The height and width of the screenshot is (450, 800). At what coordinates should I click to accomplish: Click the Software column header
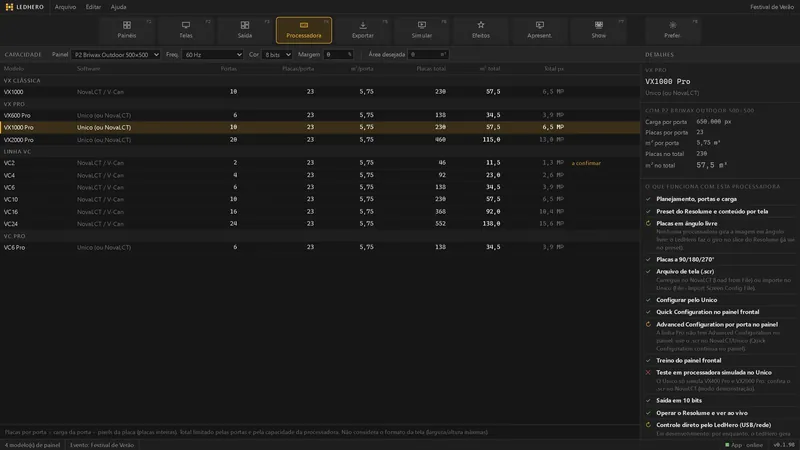click(x=88, y=68)
